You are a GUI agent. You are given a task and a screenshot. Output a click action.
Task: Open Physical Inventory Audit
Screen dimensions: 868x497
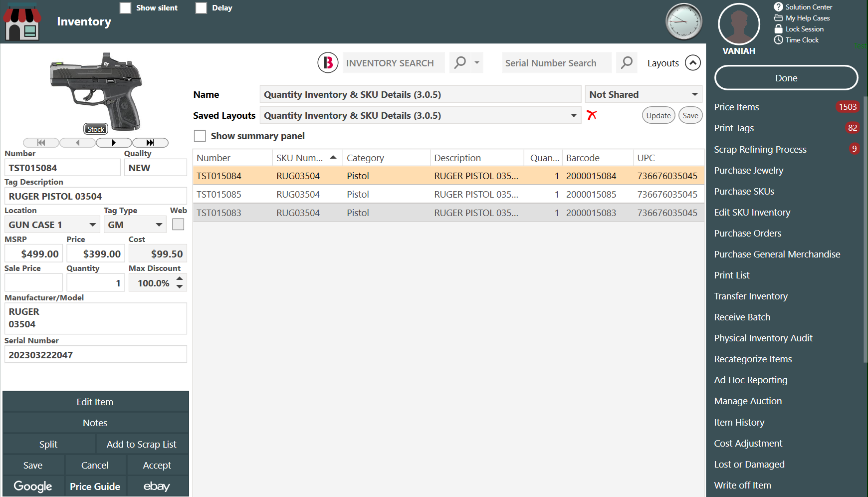(763, 338)
